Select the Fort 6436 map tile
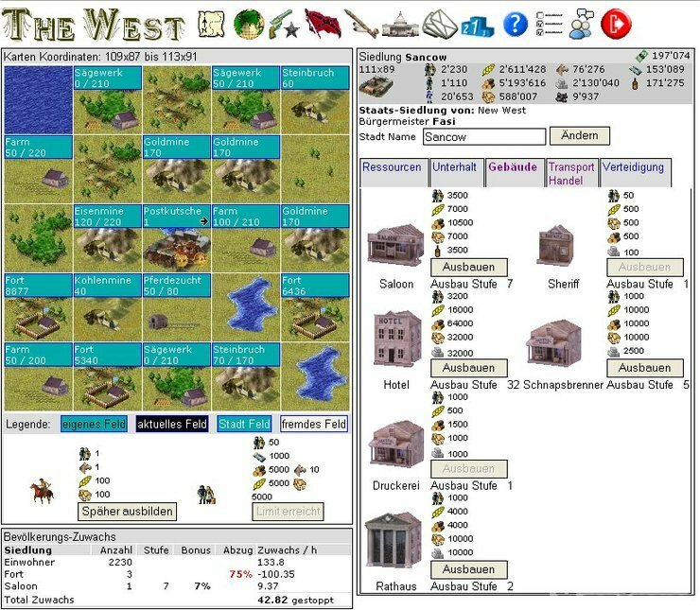Screen dimensions: 700x610 coord(315,307)
